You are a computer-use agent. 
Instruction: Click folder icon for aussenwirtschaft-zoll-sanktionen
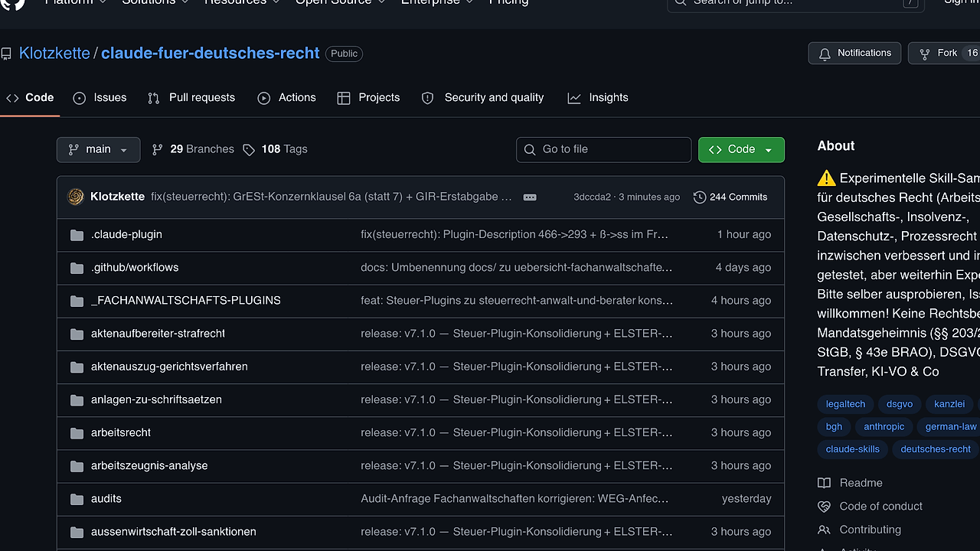coord(77,532)
